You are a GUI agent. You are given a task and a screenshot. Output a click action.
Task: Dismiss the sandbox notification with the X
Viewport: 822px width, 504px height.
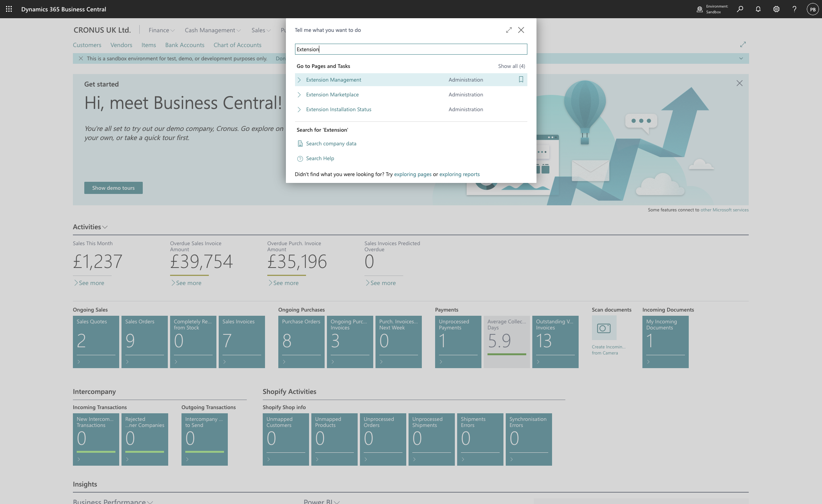(81, 58)
